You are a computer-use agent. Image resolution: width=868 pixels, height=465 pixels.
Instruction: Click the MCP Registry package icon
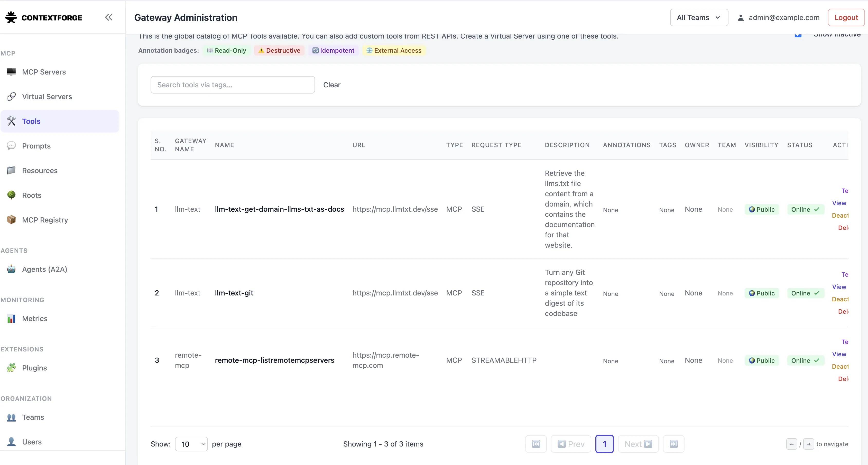11,220
